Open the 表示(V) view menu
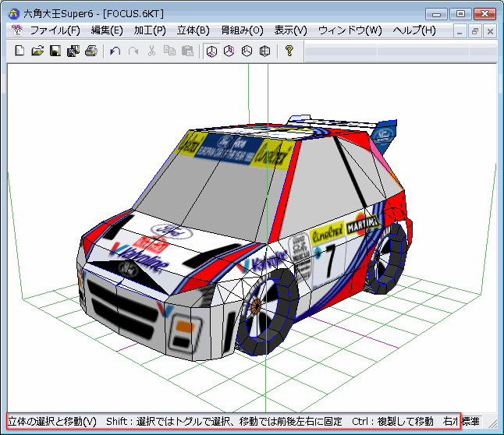The image size is (504, 435). pyautogui.click(x=290, y=30)
